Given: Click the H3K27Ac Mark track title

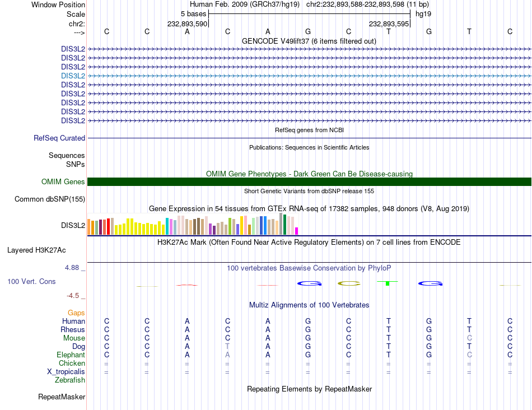Looking at the screenshot, I should pyautogui.click(x=309, y=243).
